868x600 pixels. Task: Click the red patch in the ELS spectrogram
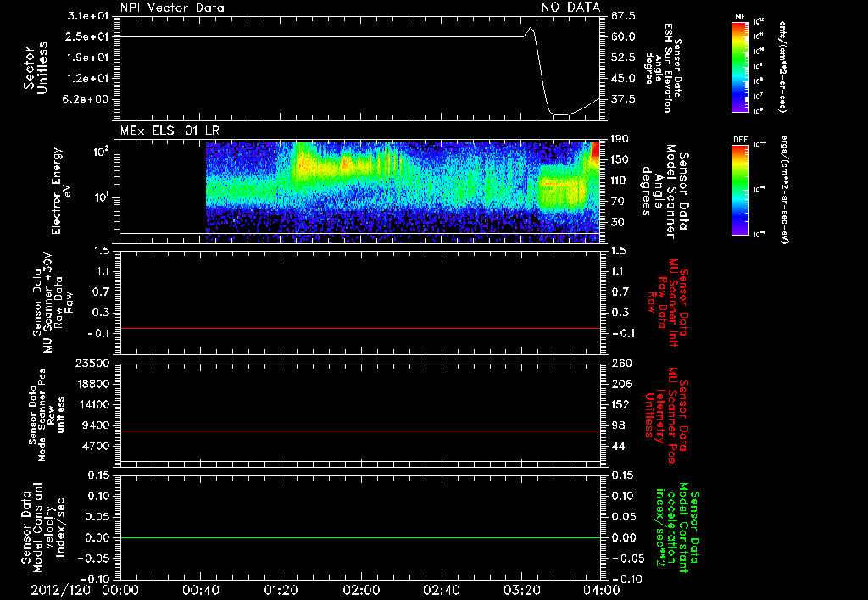(x=596, y=153)
